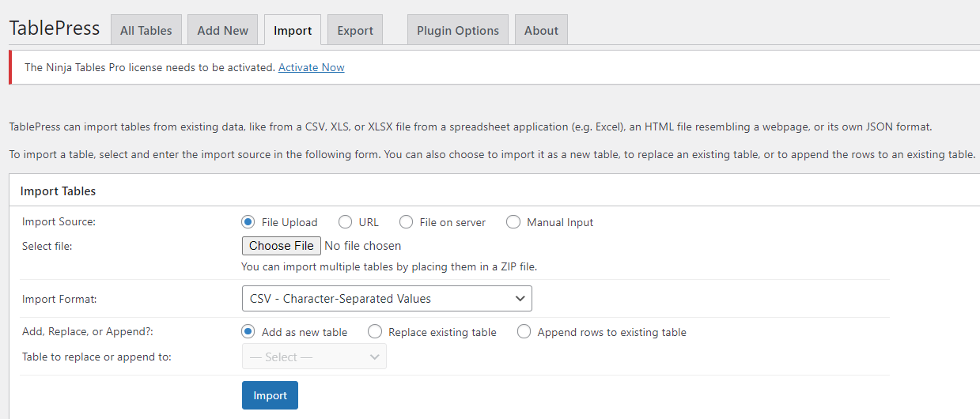Click the Choose File button
This screenshot has height=419, width=980.
tap(281, 246)
